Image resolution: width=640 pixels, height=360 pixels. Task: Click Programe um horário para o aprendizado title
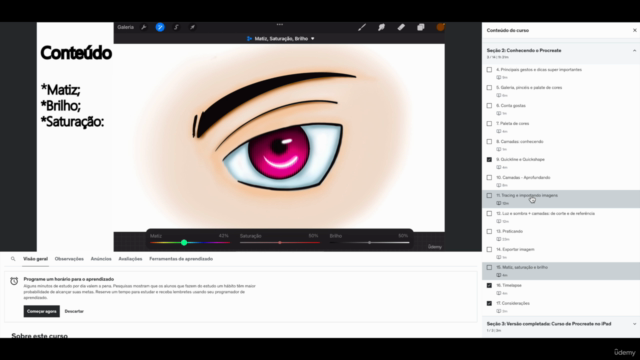69,279
